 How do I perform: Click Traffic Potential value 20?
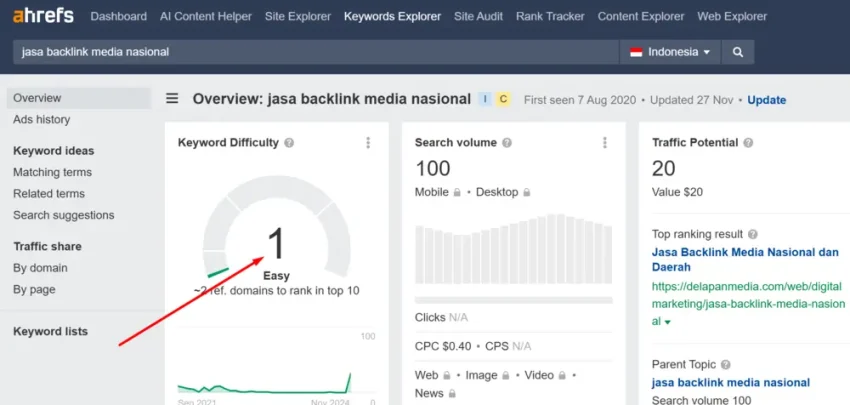click(664, 168)
